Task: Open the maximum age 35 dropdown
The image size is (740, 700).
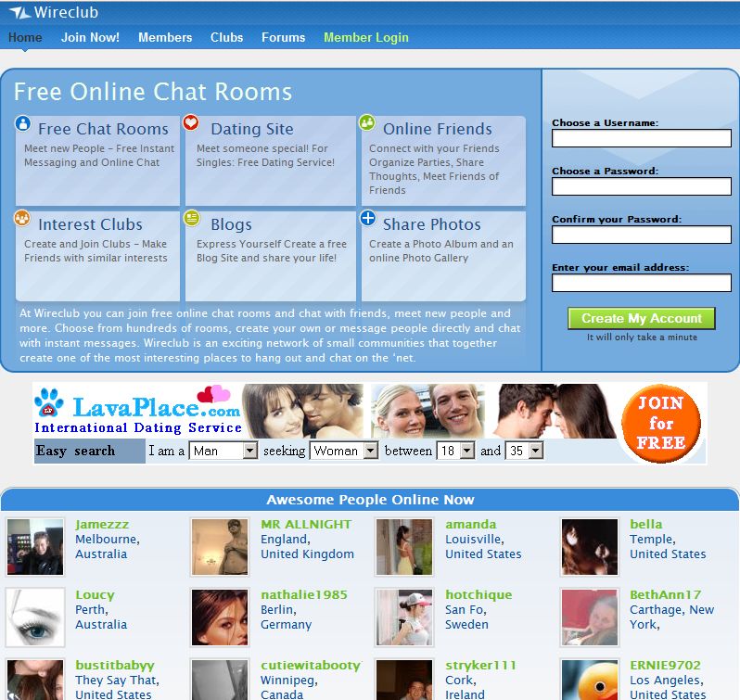Action: point(524,451)
